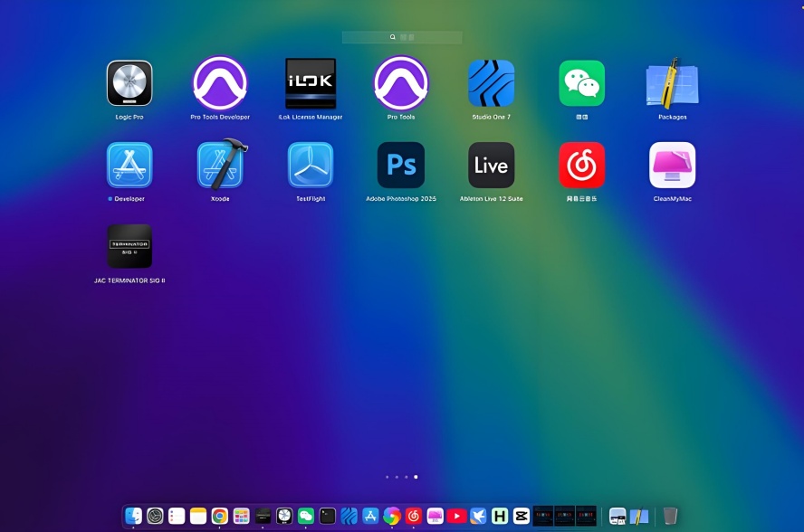This screenshot has width=804, height=532.
Task: Click "Xcode" app label
Action: 220,199
